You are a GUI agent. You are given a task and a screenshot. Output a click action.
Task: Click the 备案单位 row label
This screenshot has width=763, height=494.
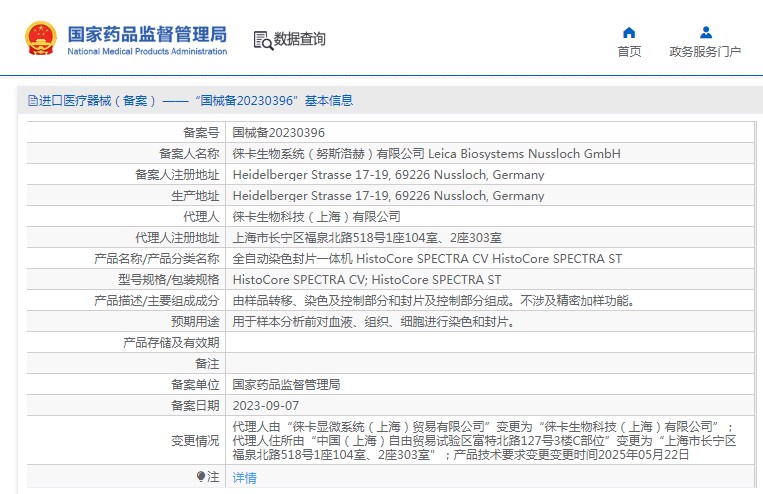(195, 384)
